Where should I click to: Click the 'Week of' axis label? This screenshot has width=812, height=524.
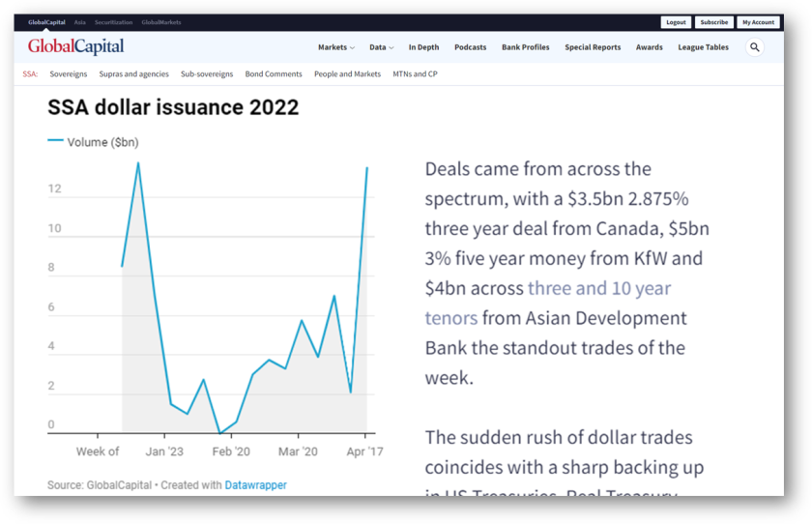click(x=98, y=451)
